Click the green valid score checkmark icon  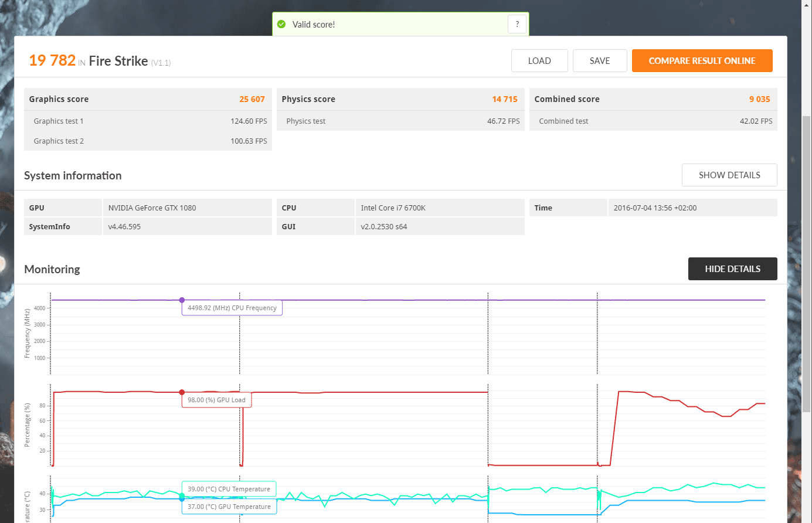[x=281, y=25]
